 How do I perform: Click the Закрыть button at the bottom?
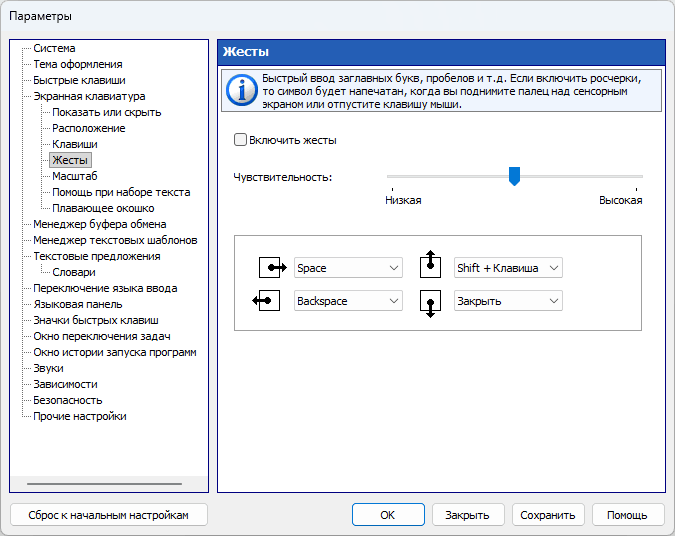pos(468,515)
